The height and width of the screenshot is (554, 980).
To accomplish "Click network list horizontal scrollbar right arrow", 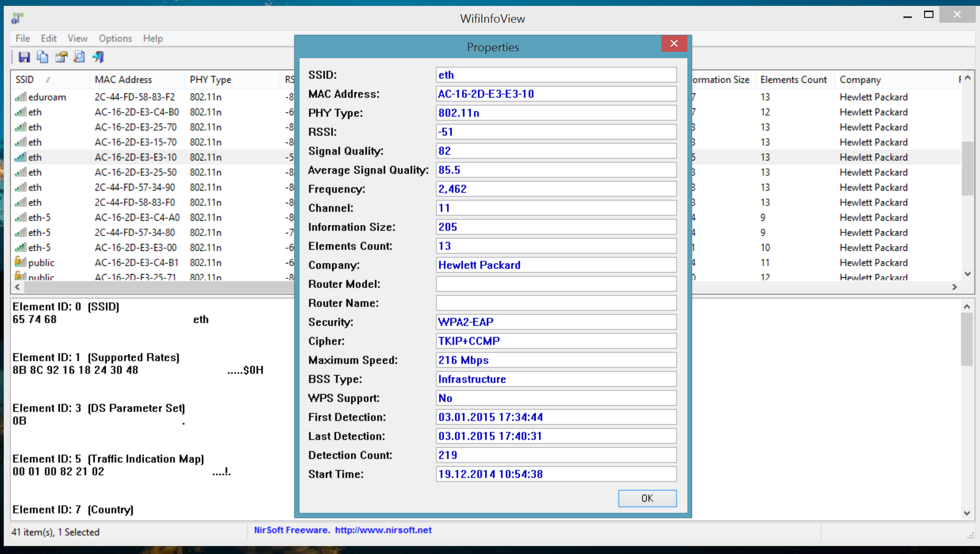I will click(954, 287).
